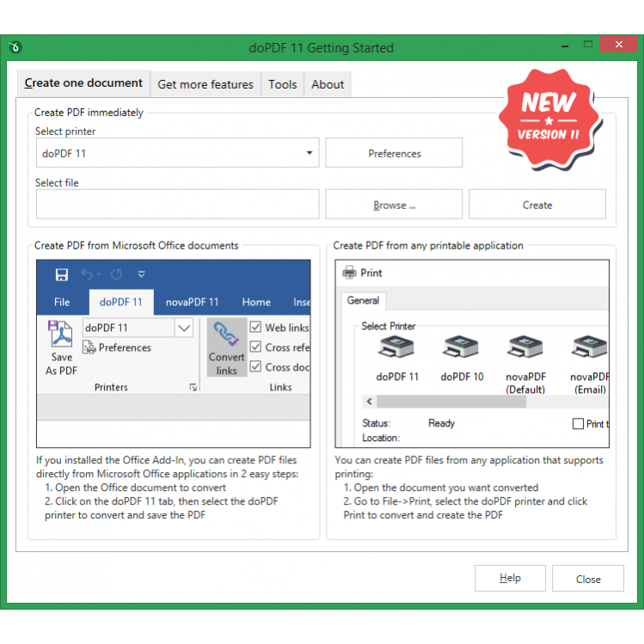Close the window with red X

coord(618,45)
